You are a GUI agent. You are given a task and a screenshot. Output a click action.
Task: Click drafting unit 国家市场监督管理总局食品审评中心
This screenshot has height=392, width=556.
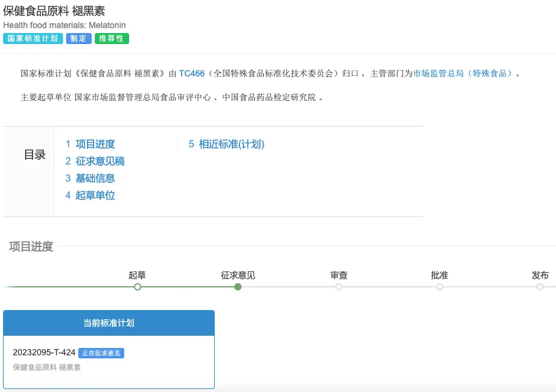143,97
